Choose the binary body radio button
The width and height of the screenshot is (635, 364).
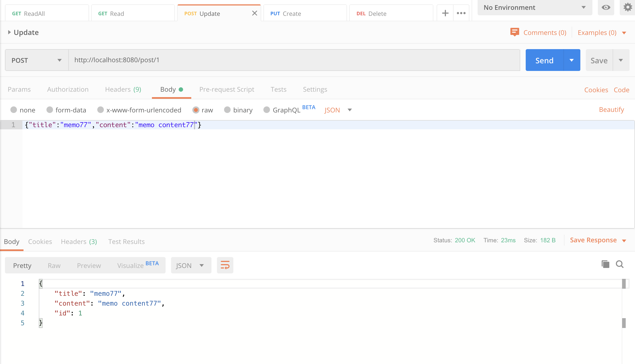(x=227, y=110)
